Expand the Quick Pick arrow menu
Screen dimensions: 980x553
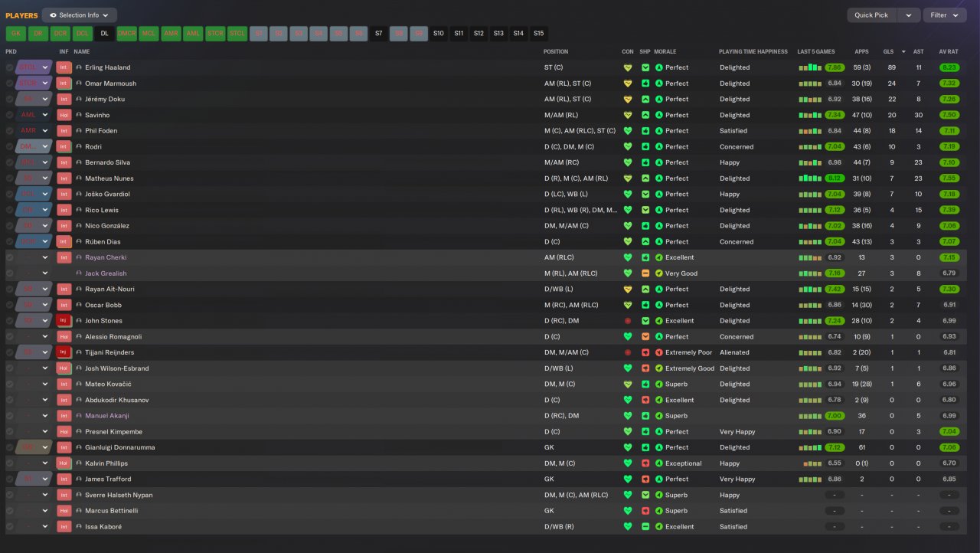click(909, 15)
